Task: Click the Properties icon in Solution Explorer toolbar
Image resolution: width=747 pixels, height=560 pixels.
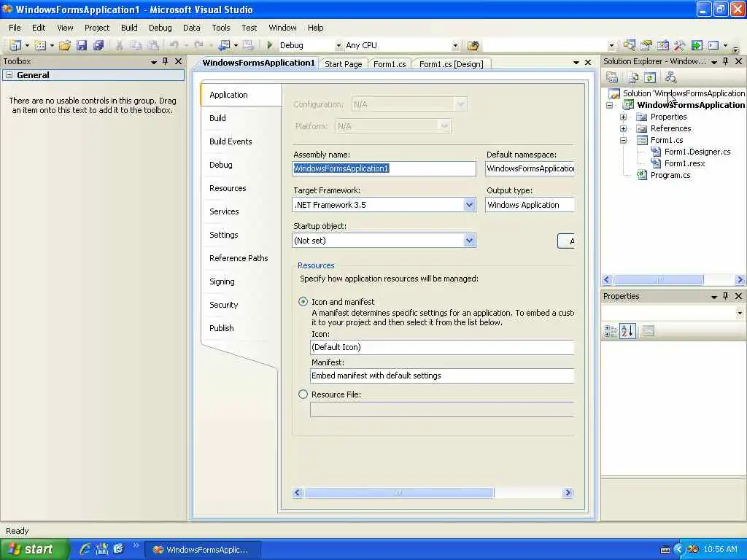Action: point(612,77)
